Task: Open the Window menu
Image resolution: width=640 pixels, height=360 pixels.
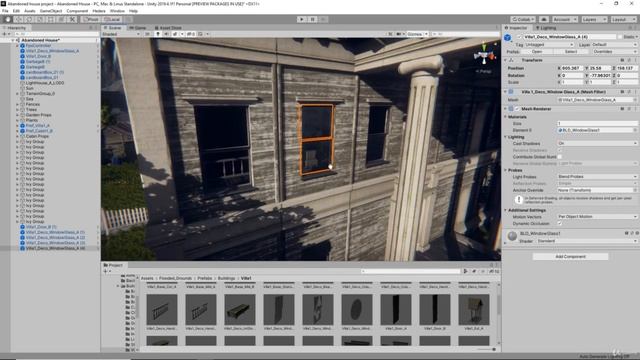Action: click(x=117, y=11)
